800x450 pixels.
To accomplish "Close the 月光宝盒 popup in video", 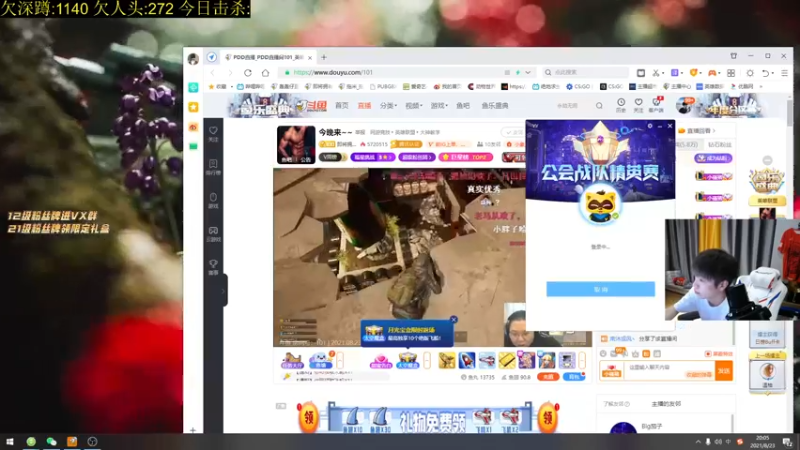I will pyautogui.click(x=454, y=319).
